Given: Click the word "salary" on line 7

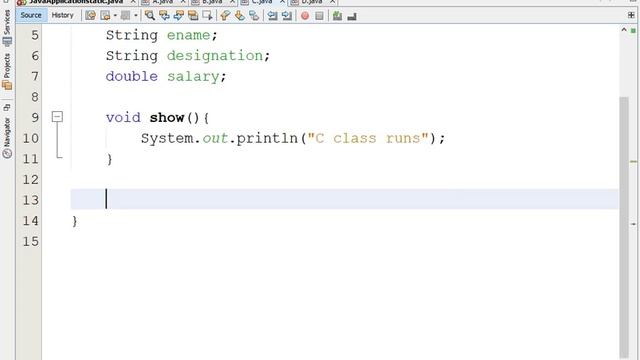Looking at the screenshot, I should pyautogui.click(x=193, y=76).
